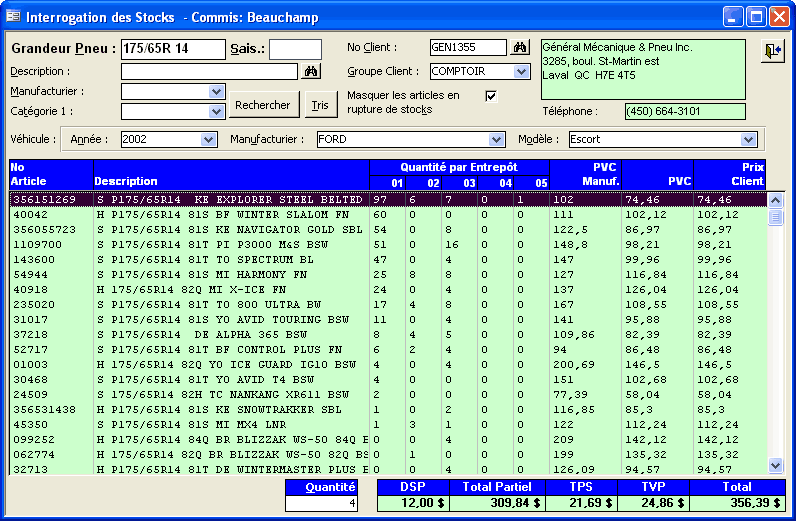Select article 52717 BF Control Plus
This screenshot has height=521, width=796.
[x=388, y=349]
